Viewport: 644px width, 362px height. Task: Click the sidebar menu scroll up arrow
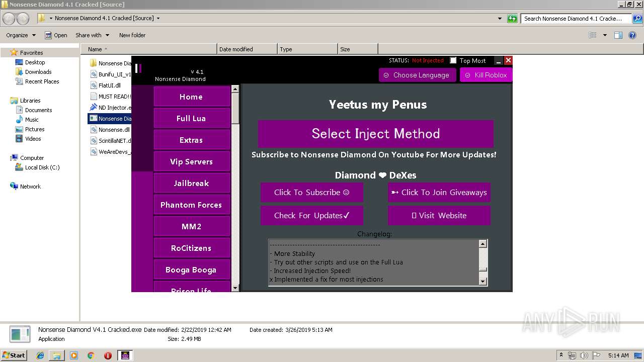coord(235,89)
